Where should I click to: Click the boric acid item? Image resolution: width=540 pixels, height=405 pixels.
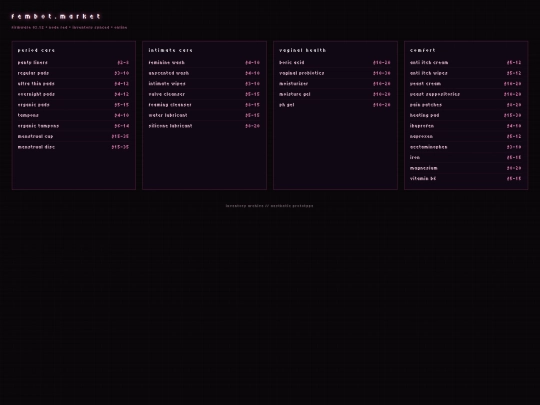click(335, 63)
